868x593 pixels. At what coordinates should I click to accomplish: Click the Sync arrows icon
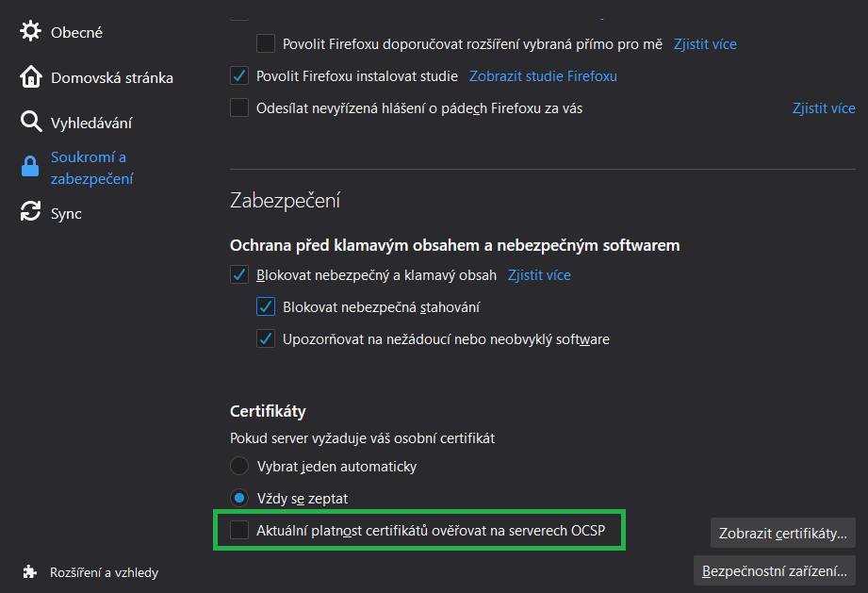pos(31,213)
